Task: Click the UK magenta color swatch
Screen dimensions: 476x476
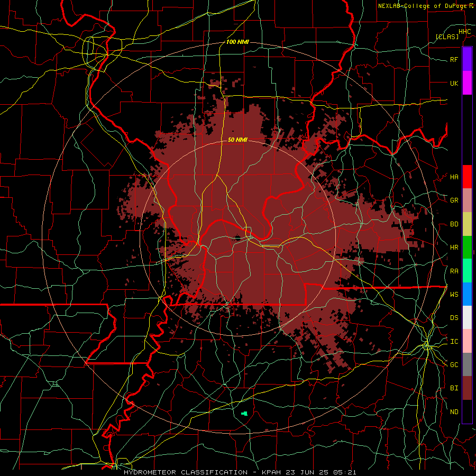Action: tap(467, 83)
